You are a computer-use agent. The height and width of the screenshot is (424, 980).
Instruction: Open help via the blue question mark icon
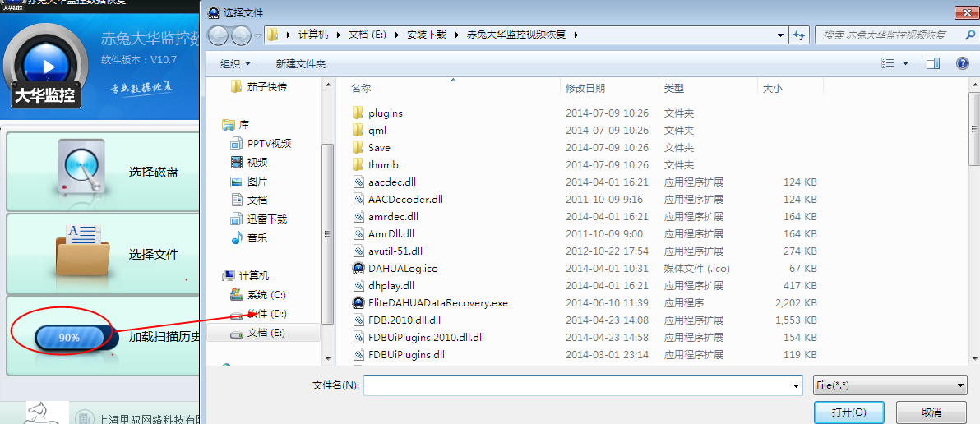(x=963, y=63)
